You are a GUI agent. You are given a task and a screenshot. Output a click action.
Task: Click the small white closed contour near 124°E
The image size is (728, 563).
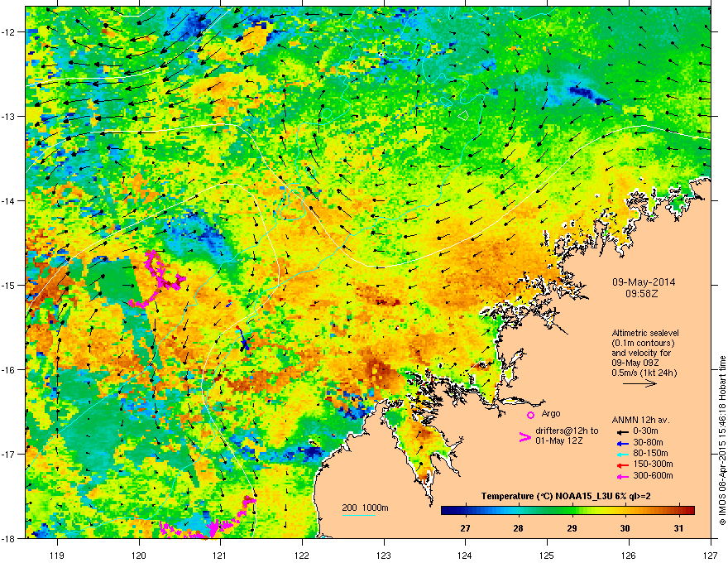pyautogui.click(x=463, y=115)
